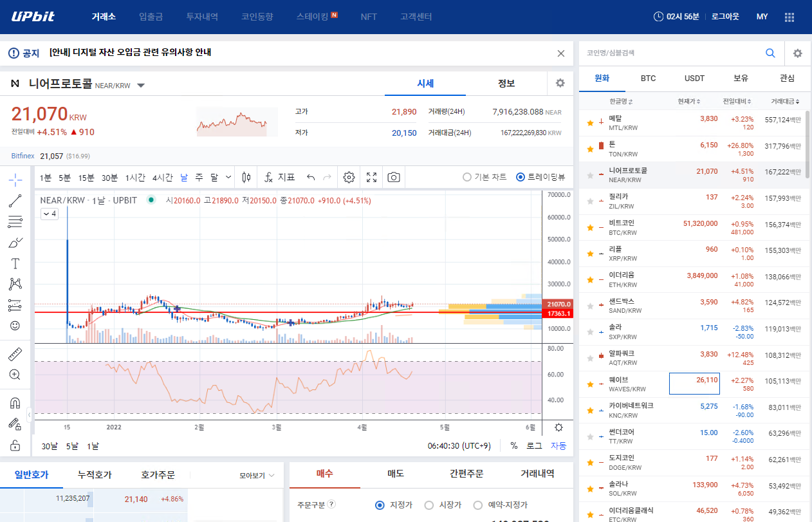Open the forecast and measurement tools
This screenshot has height=522, width=812.
[x=15, y=305]
